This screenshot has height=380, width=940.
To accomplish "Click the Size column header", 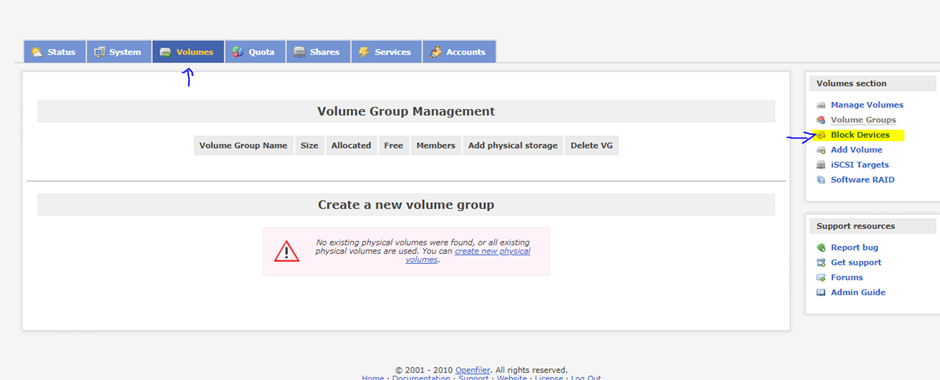I will pos(309,146).
